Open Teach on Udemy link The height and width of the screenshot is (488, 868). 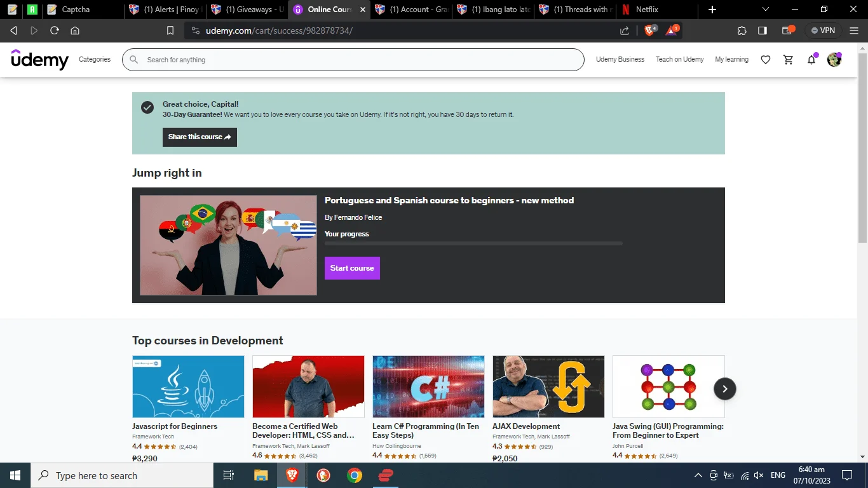[x=680, y=60]
